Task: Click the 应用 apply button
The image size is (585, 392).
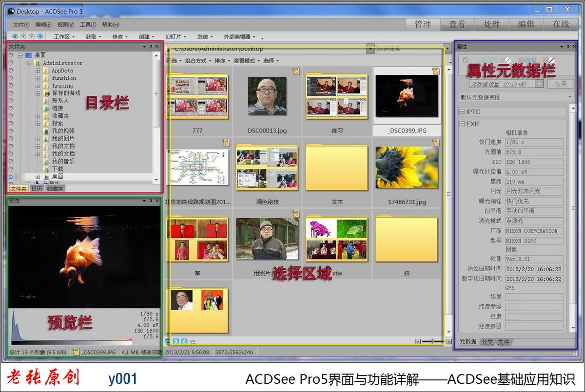Action: click(x=561, y=84)
